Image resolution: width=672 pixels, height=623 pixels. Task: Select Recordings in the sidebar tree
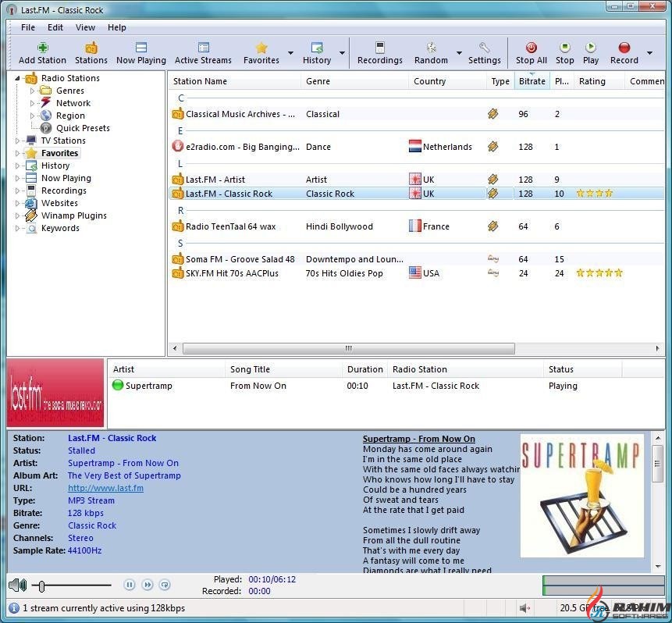pyautogui.click(x=64, y=190)
